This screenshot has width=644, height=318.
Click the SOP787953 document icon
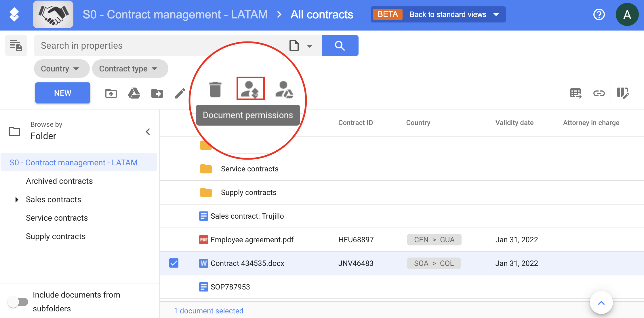coord(203,287)
